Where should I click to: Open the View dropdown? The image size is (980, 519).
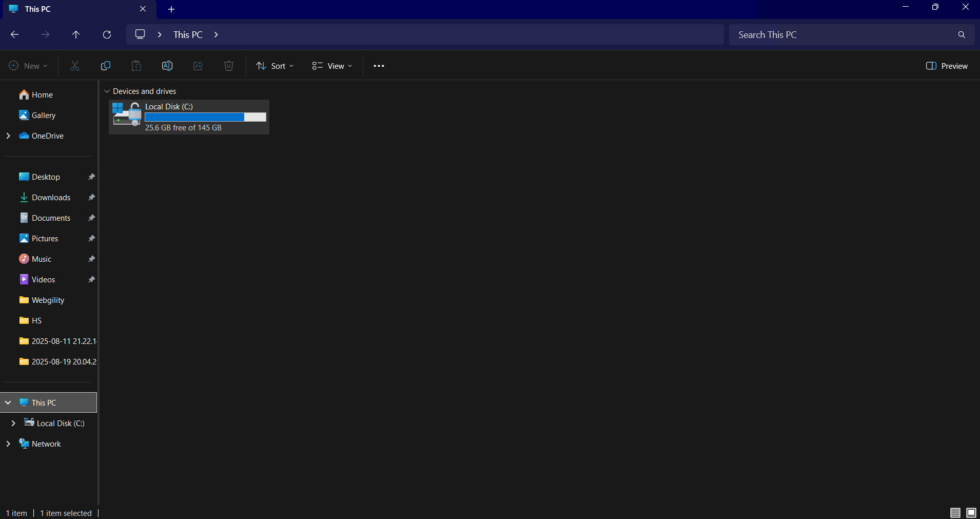point(332,66)
